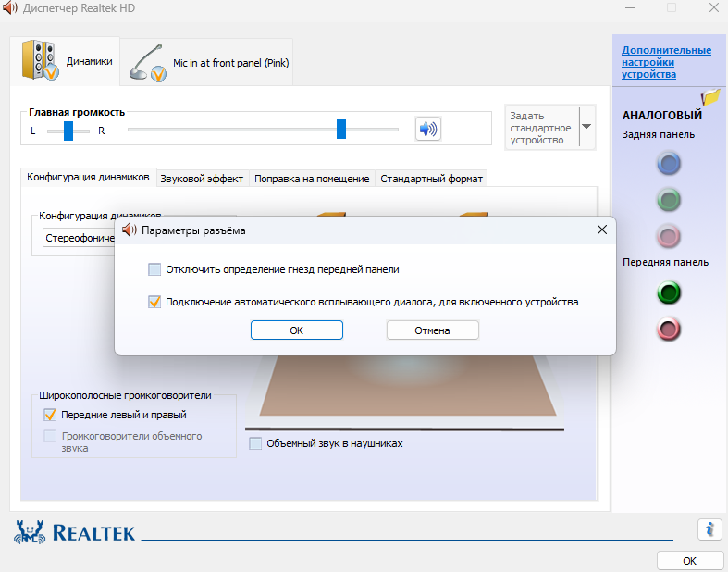Switch to the Динамики device tab
The width and height of the screenshot is (728, 572).
pos(65,61)
